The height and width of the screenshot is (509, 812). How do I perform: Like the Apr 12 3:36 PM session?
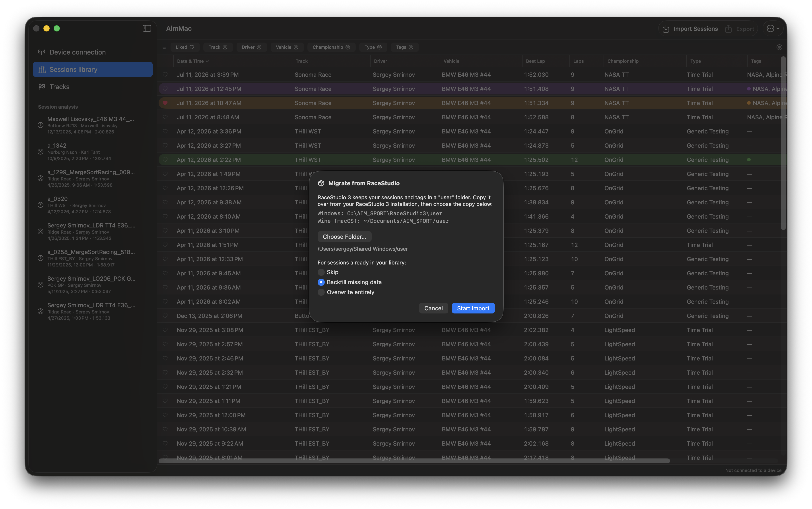pos(165,131)
